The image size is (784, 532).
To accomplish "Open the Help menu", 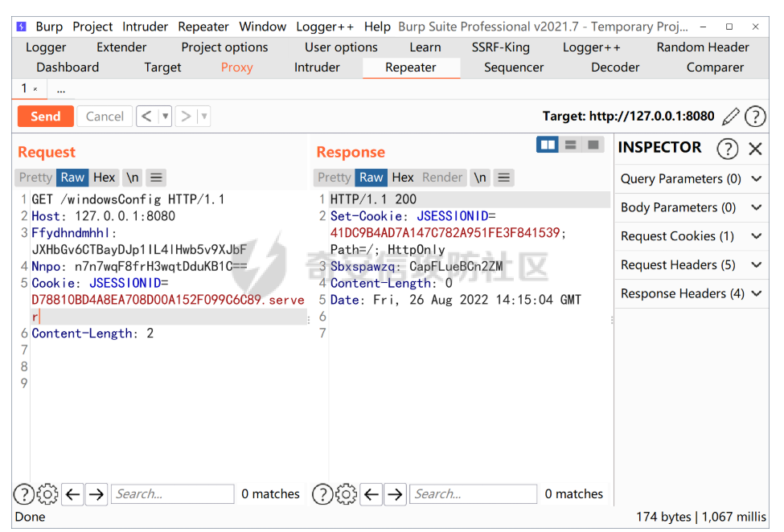I will tap(377, 27).
